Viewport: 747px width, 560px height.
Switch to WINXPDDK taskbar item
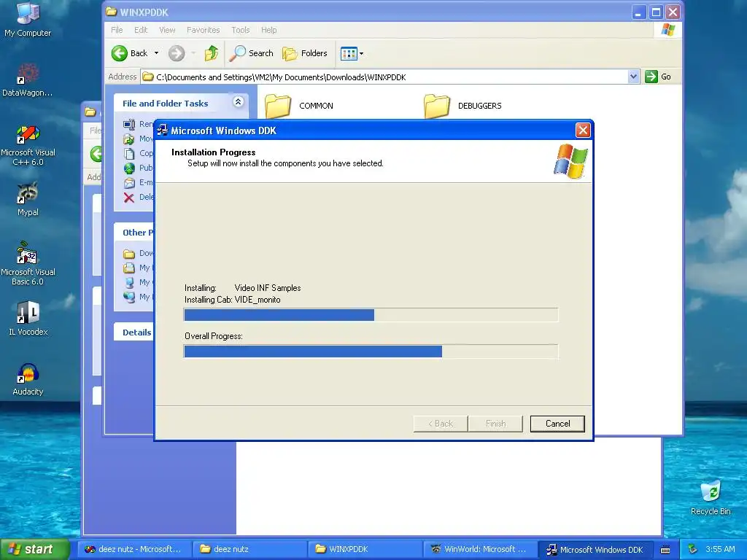pos(365,549)
